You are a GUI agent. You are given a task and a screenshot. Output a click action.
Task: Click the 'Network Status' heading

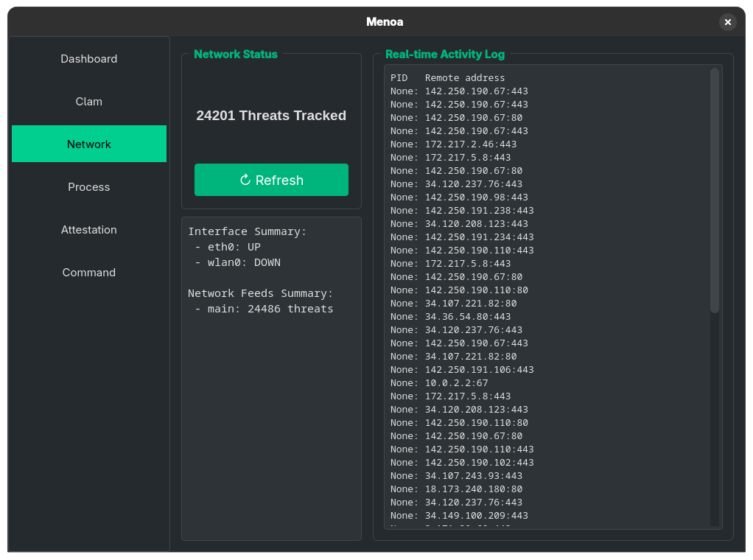click(236, 55)
